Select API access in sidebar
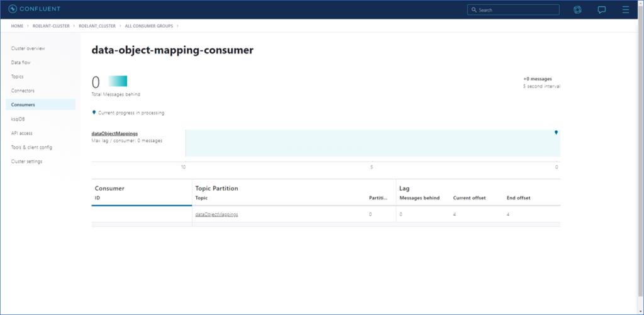This screenshot has width=644, height=315. pos(21,133)
